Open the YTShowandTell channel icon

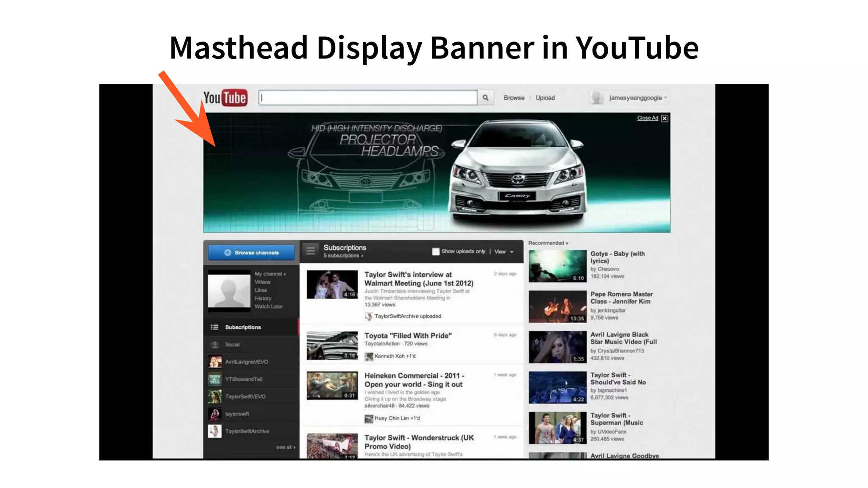tap(215, 379)
